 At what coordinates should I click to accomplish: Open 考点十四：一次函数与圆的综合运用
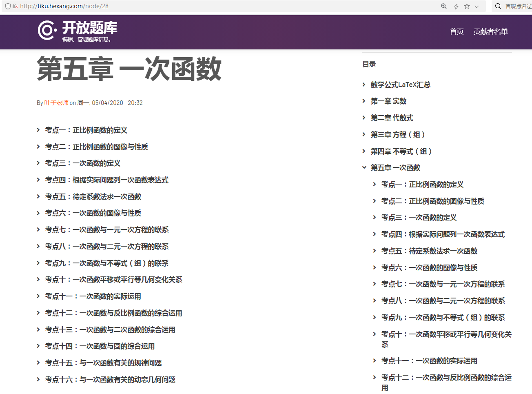(100, 346)
